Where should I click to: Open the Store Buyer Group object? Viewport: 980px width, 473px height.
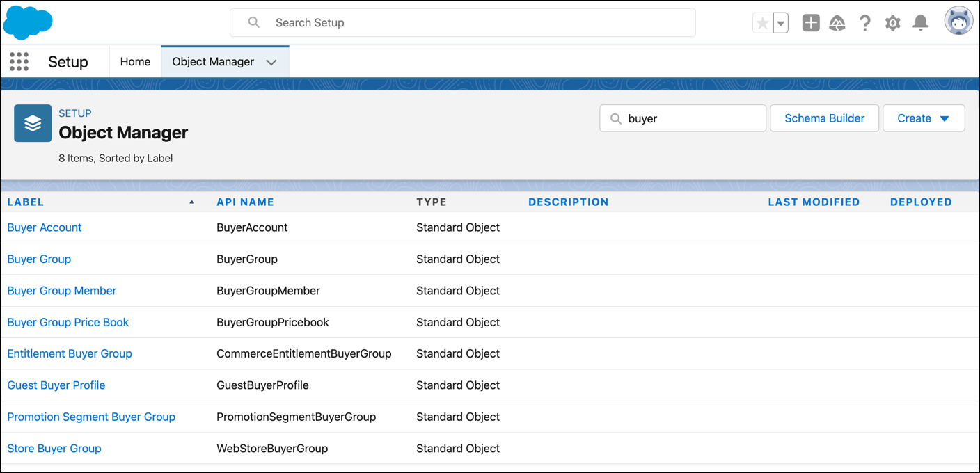54,449
